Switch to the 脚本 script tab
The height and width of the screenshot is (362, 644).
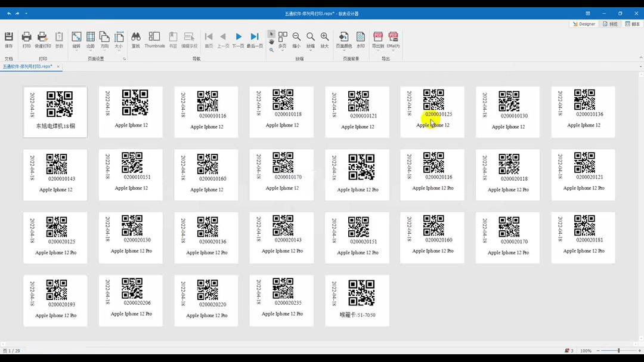click(x=633, y=24)
